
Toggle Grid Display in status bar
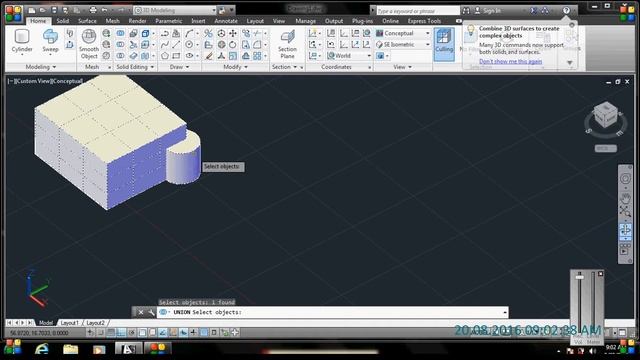tap(111, 333)
